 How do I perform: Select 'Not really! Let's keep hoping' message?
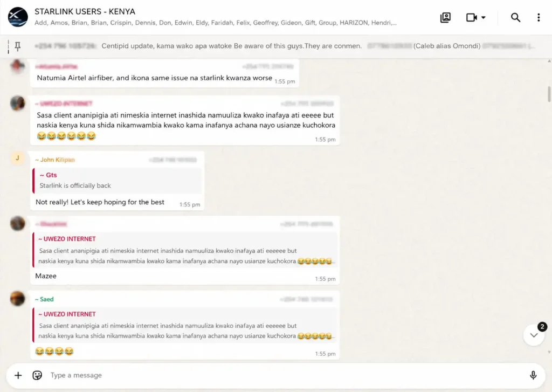point(100,202)
